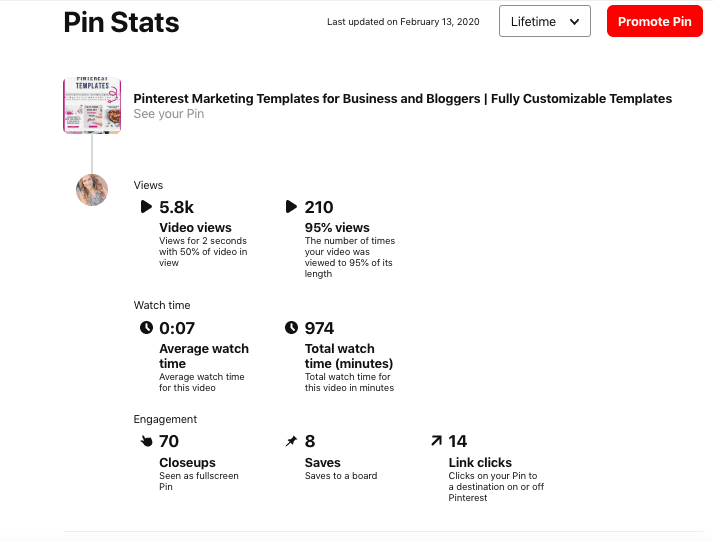Click the Pinterest Templates pin thumbnail
This screenshot has width=713, height=542.
pos(92,105)
